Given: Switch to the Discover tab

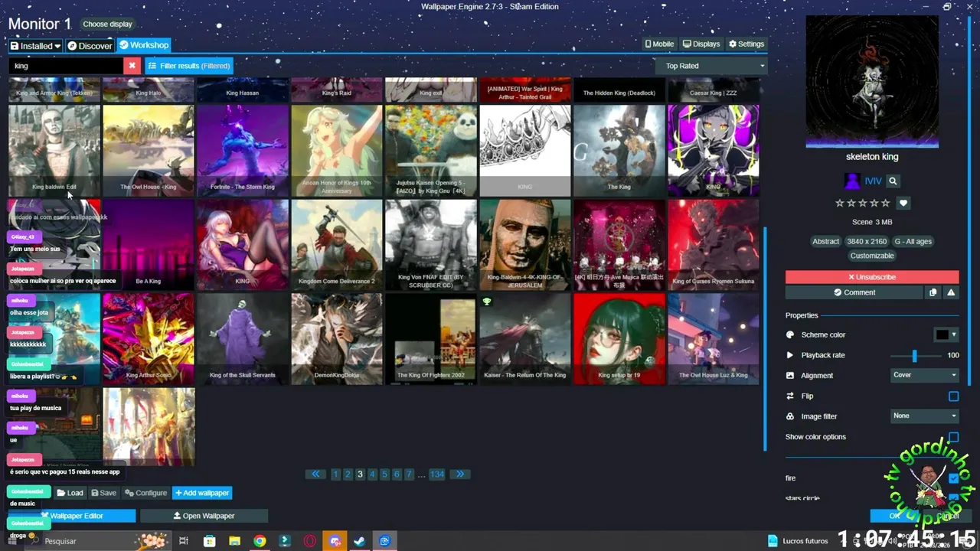Looking at the screenshot, I should (x=90, y=46).
